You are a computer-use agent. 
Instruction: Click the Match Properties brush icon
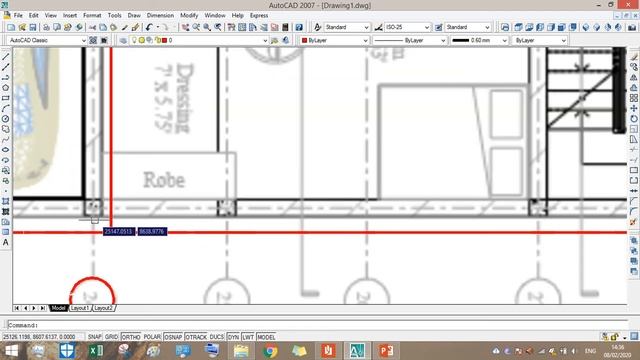coord(136,27)
